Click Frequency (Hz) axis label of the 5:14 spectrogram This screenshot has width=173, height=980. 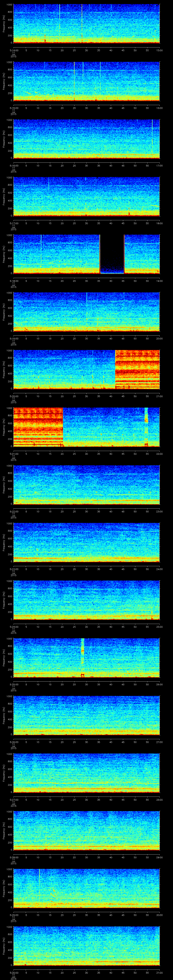[4, 24]
